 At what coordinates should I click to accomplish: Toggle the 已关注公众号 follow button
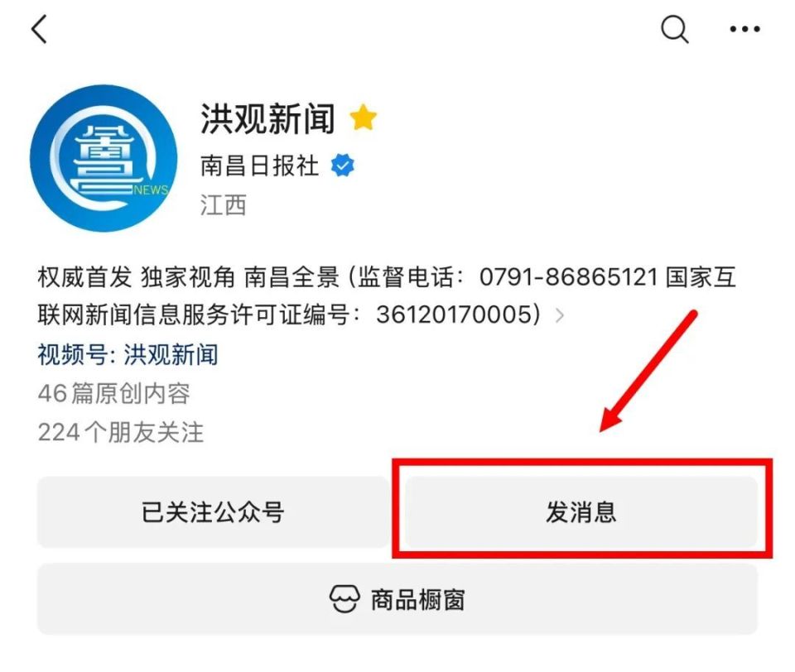[213, 511]
